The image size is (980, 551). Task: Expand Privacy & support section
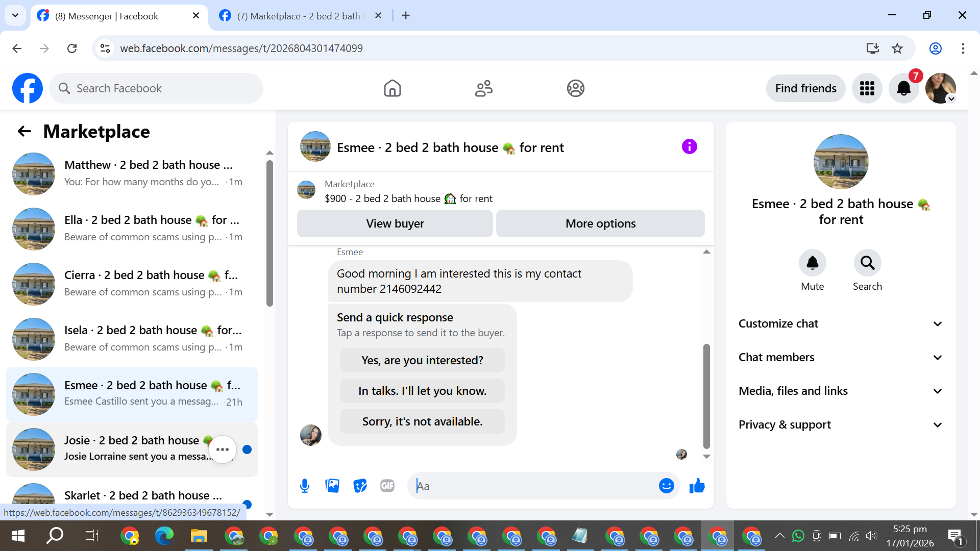841,424
